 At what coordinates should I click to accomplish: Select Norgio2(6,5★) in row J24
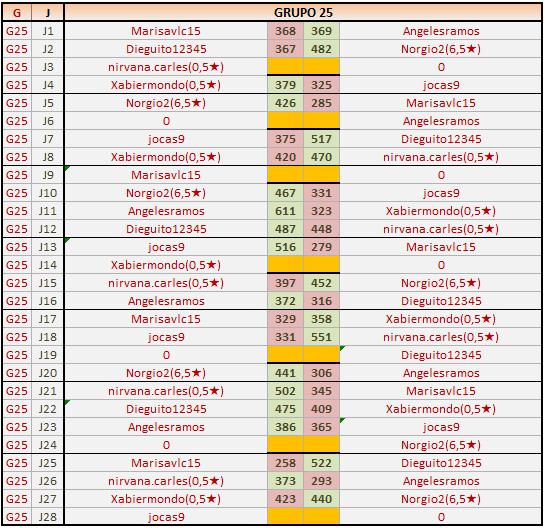point(441,445)
